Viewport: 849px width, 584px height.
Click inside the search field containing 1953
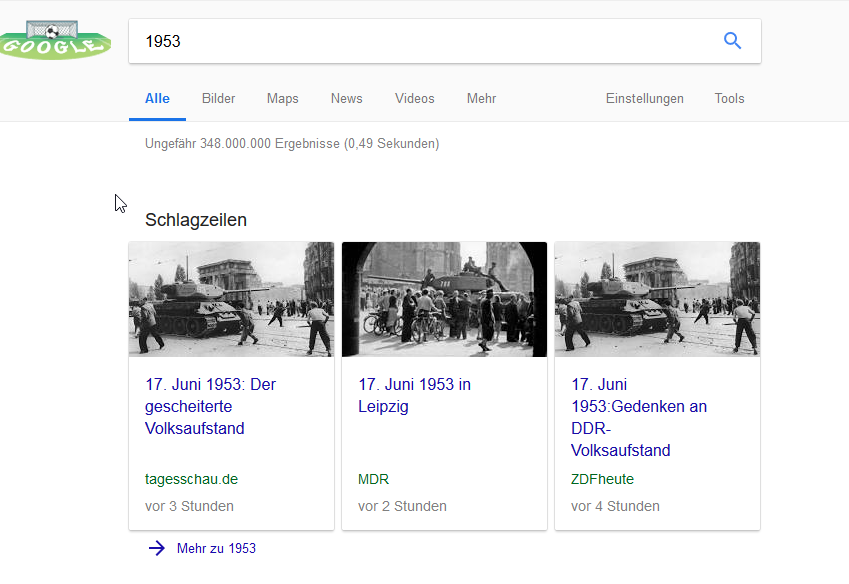(x=420, y=41)
